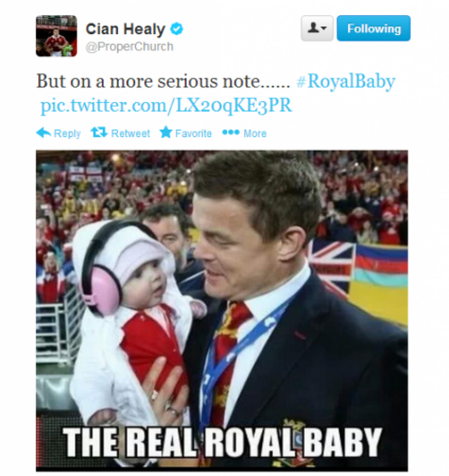
Task: Open the pic.twitter.com/LX20qKE3PR link
Action: click(167, 105)
